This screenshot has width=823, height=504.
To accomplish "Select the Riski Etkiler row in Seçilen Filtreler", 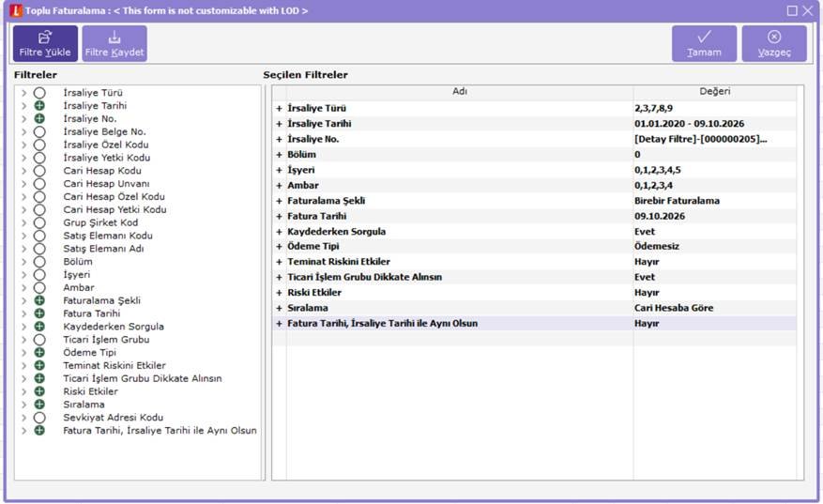I will [x=534, y=293].
